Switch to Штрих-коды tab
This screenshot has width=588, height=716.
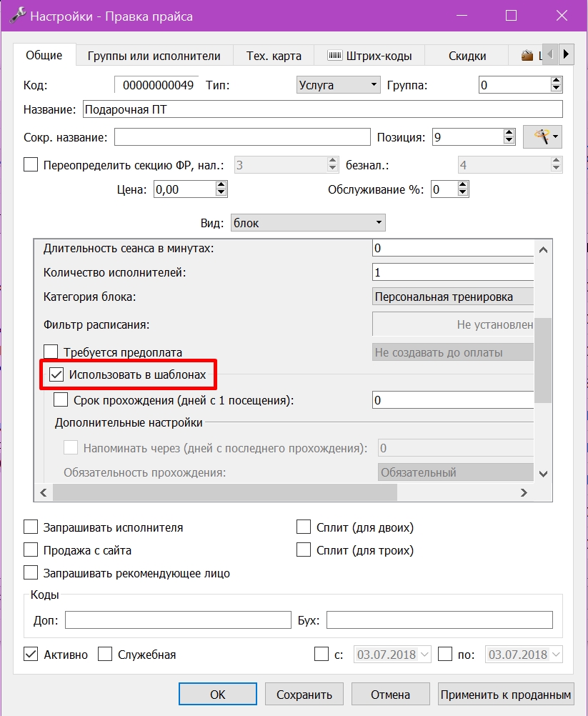click(369, 56)
